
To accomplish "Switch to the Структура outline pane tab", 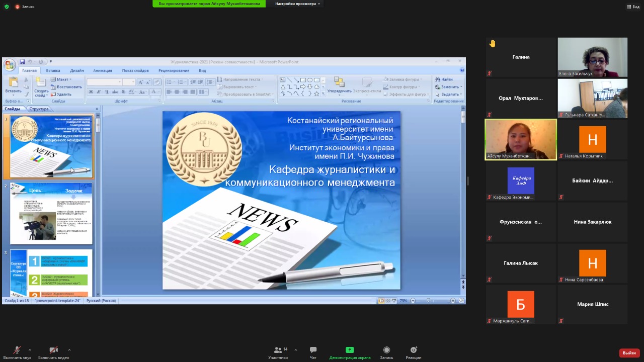I will click(x=39, y=109).
